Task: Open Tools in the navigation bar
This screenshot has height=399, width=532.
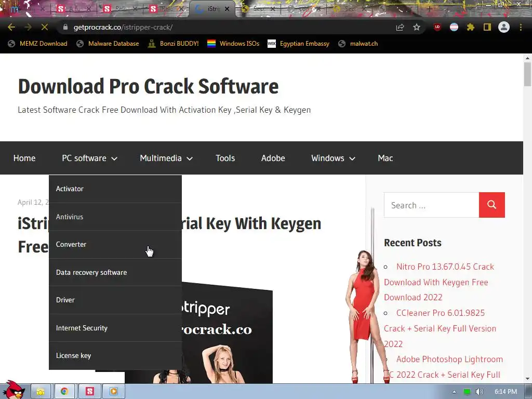Action: [x=225, y=158]
